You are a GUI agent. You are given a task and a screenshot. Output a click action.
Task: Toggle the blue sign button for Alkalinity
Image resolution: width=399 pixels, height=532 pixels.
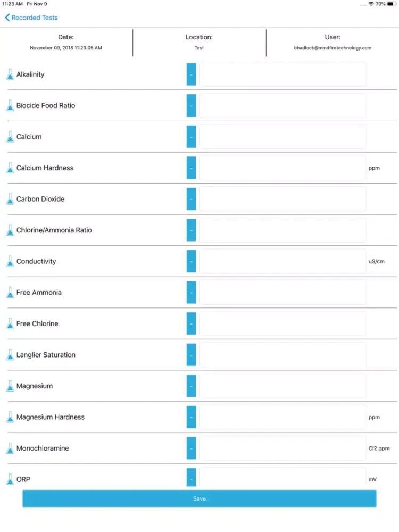point(192,74)
